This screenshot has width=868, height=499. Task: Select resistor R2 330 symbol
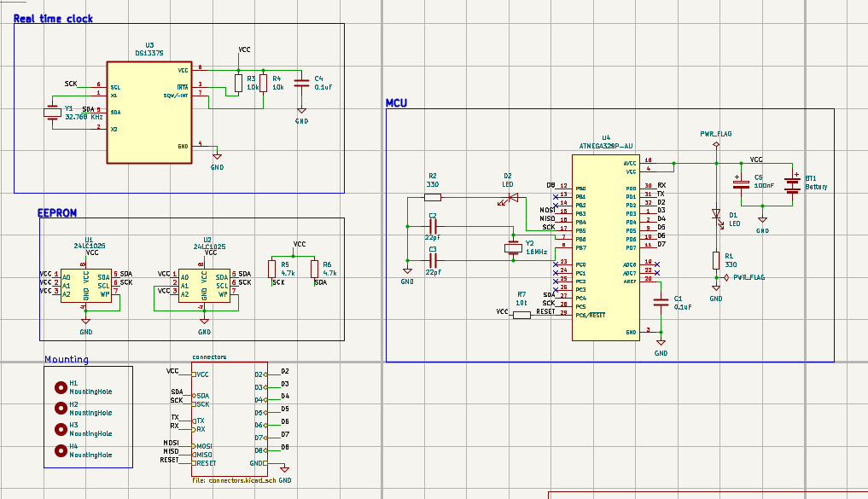[x=433, y=198]
